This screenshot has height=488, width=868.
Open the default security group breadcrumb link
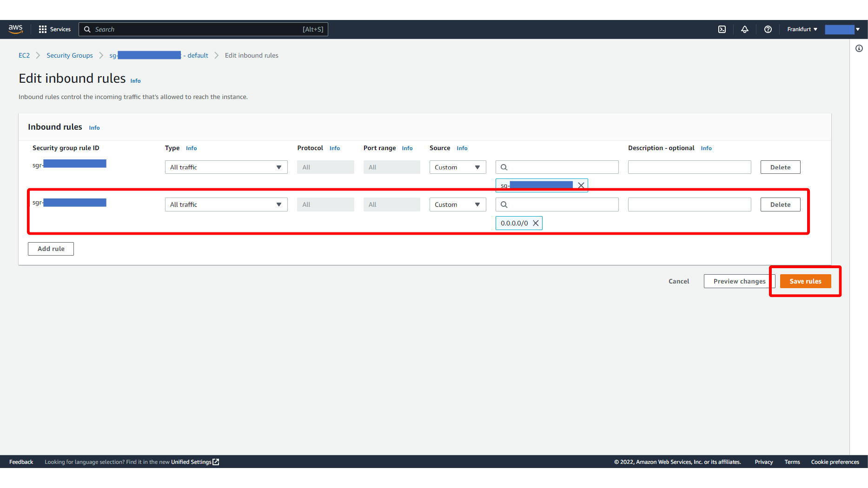(159, 55)
